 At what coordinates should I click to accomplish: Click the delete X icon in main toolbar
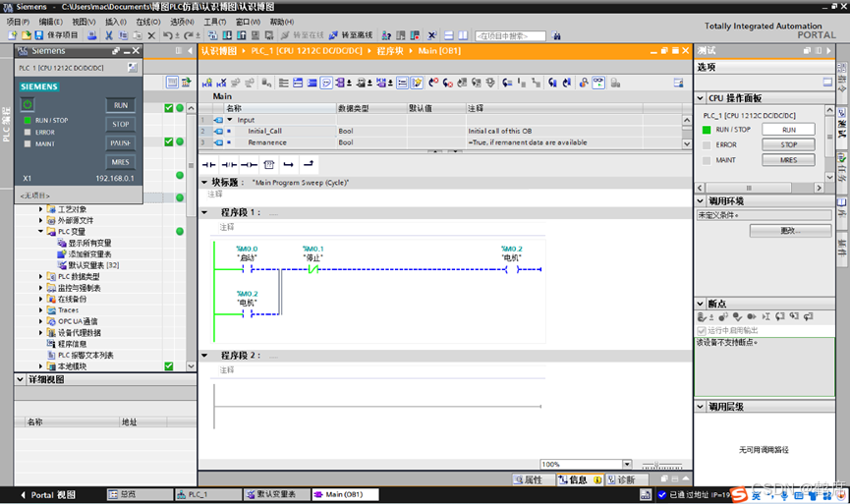tap(151, 35)
